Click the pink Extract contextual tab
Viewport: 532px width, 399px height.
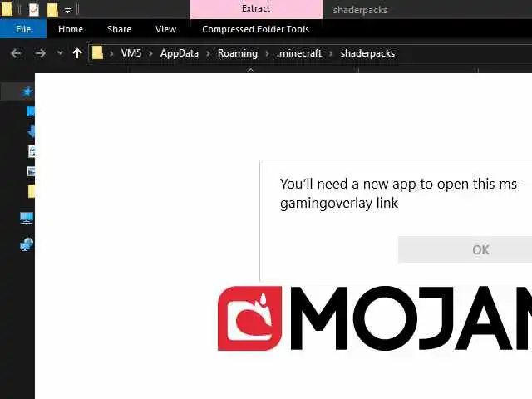pyautogui.click(x=256, y=9)
